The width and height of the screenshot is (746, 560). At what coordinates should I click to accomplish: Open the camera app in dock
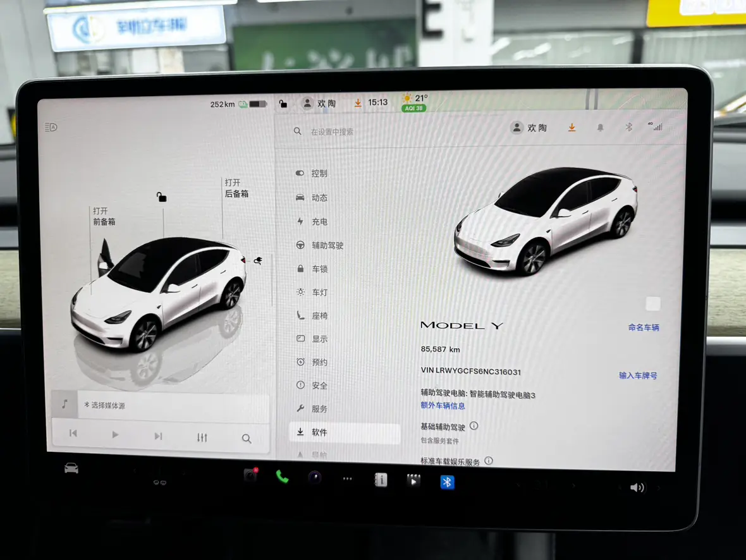pyautogui.click(x=314, y=478)
